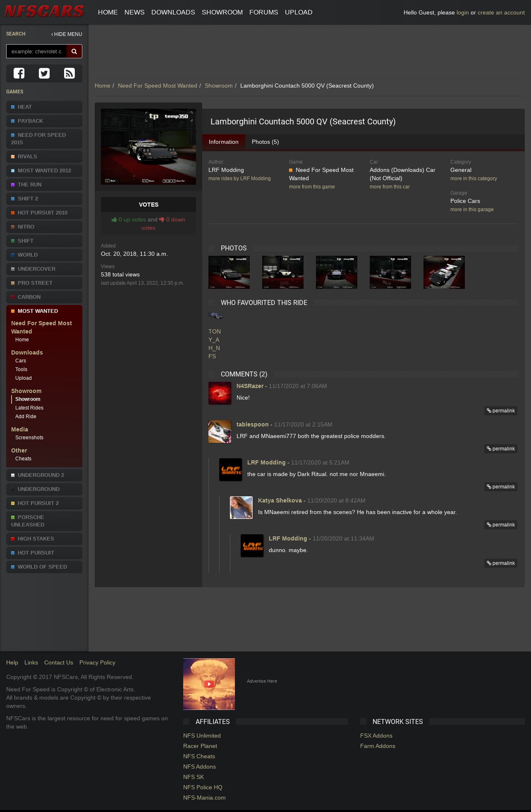531x812 pixels.
Task: Expand the CARBON game menu
Action: 44,297
